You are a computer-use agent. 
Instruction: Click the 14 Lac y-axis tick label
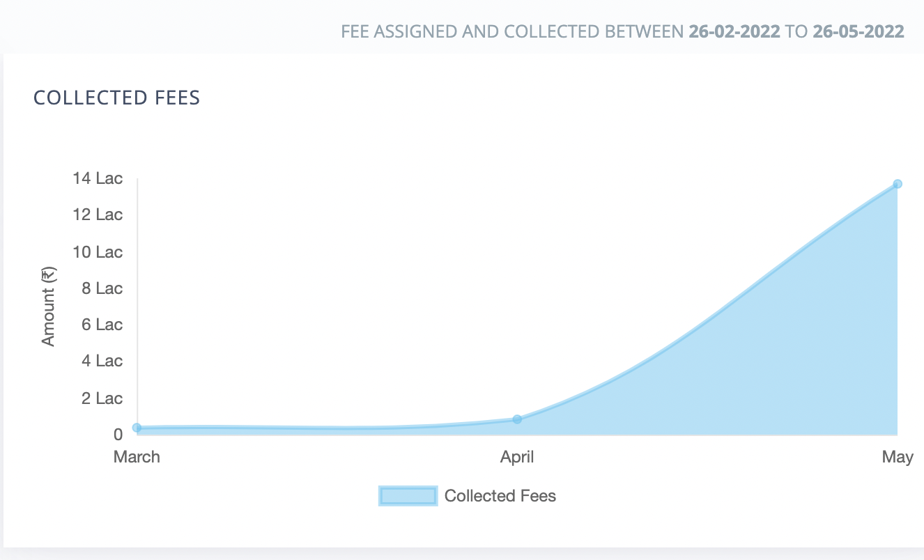pos(98,178)
